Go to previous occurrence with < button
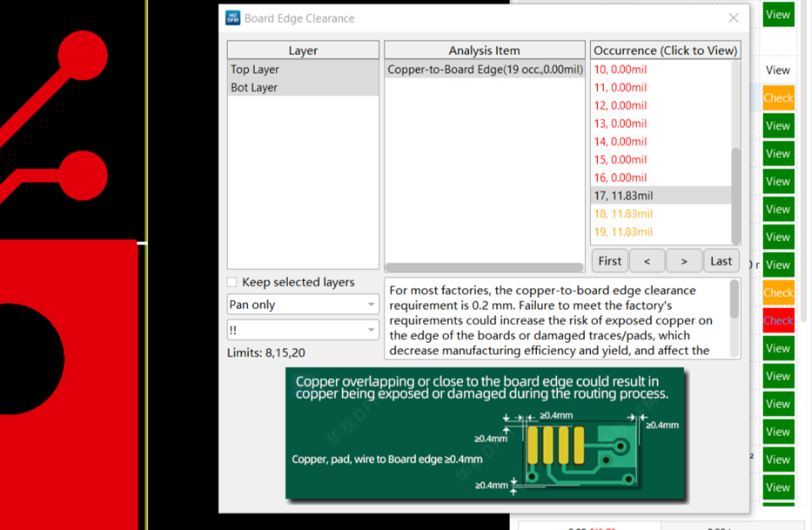The height and width of the screenshot is (530, 812). 647,261
